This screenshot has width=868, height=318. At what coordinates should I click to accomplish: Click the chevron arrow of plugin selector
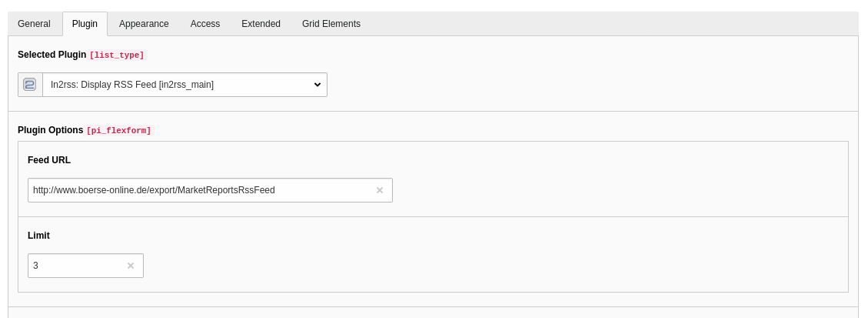(318, 85)
